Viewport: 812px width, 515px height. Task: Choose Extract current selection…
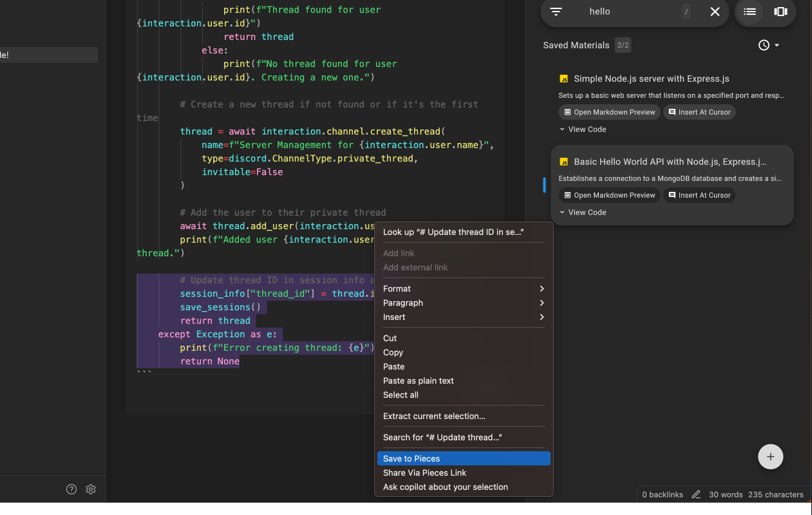[464, 416]
